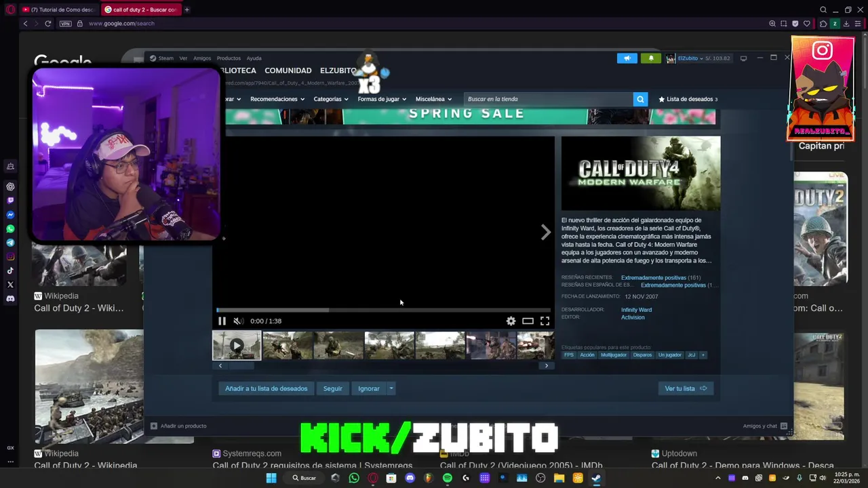Expand the Recomendaciones dropdown
This screenshot has height=488, width=868.
tap(277, 99)
